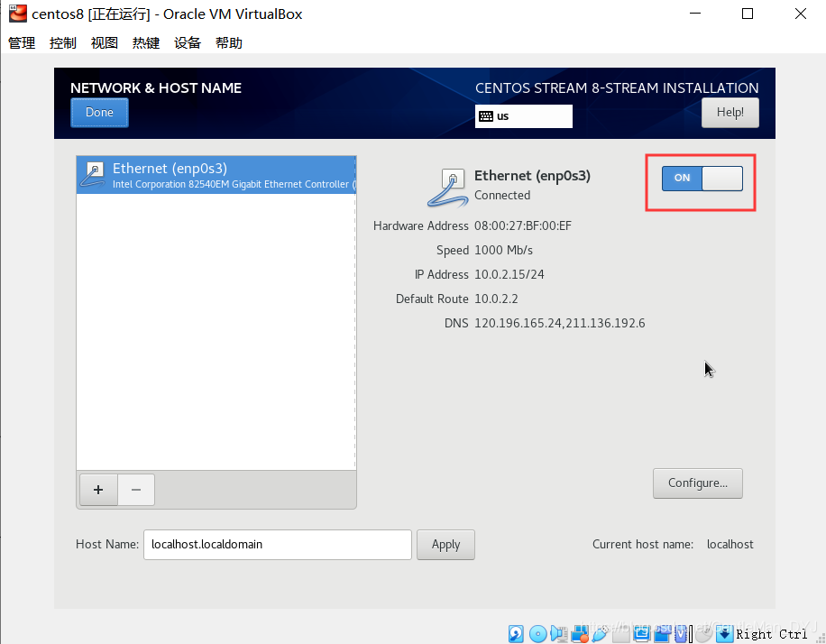Click the CPU virtualization chip icon in status bar
Screen dimensions: 826x644
681,633
